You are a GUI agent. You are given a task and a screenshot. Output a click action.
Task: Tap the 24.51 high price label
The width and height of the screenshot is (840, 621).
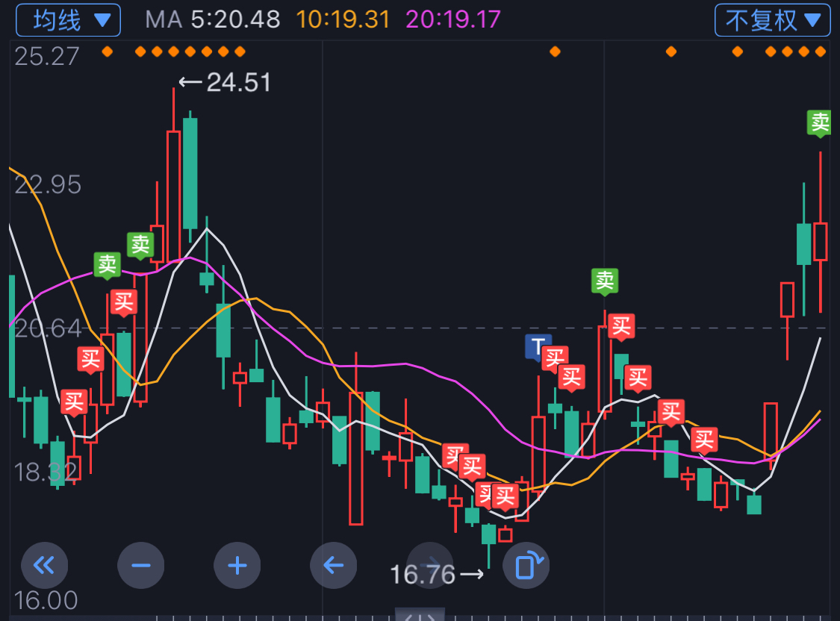click(238, 82)
